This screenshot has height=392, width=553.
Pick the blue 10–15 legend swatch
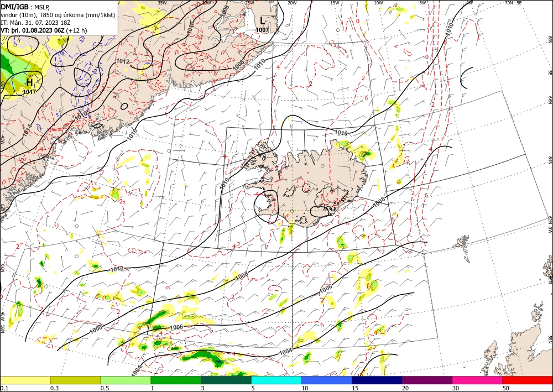tap(327, 380)
